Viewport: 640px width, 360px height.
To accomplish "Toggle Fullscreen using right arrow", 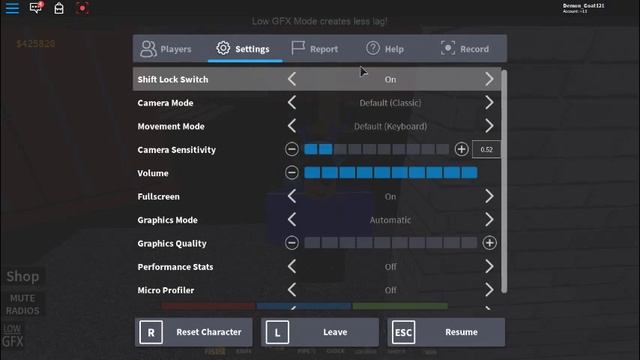I will pos(489,196).
